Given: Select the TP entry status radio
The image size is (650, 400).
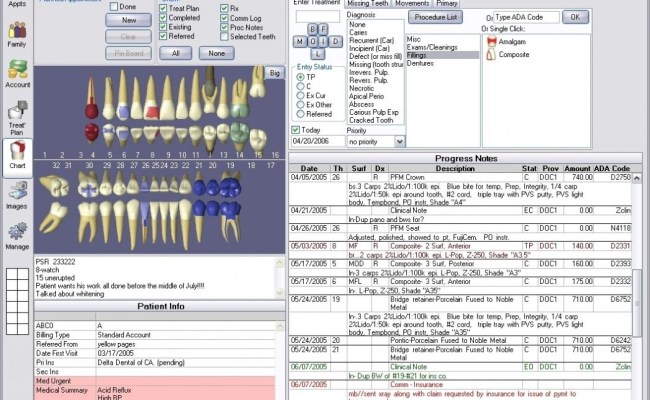Looking at the screenshot, I should (x=300, y=77).
